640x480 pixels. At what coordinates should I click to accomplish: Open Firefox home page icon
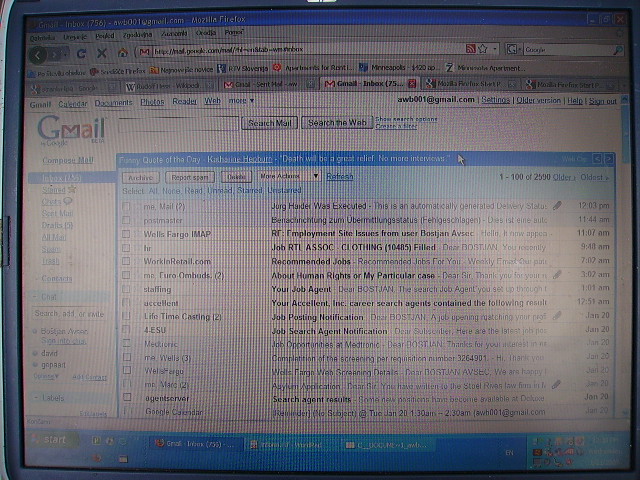pos(122,53)
